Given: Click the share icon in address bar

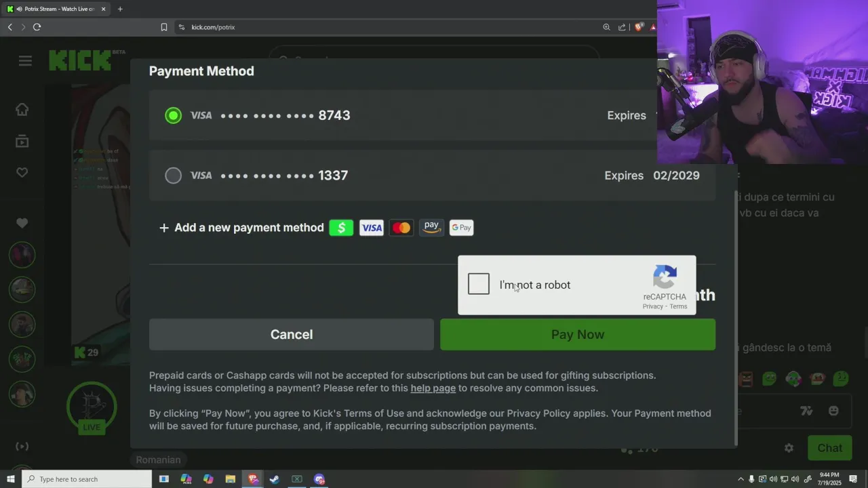Looking at the screenshot, I should (x=622, y=27).
